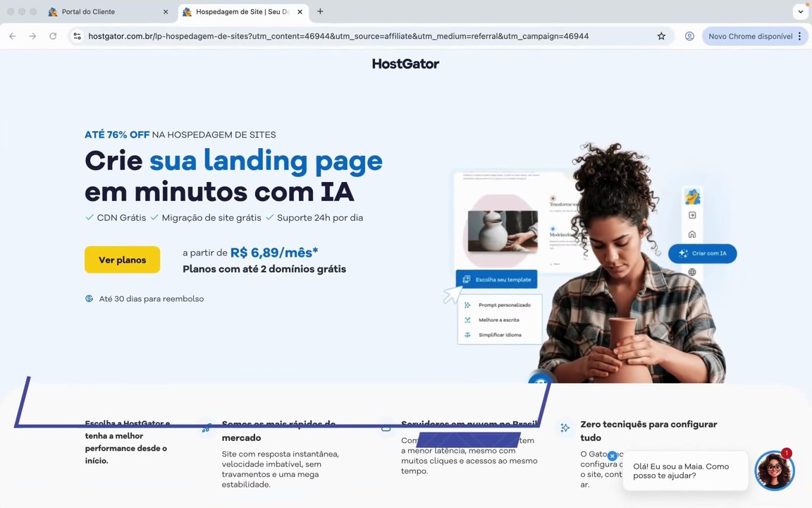Open site information icon in address bar
The height and width of the screenshot is (508, 812).
pos(77,36)
